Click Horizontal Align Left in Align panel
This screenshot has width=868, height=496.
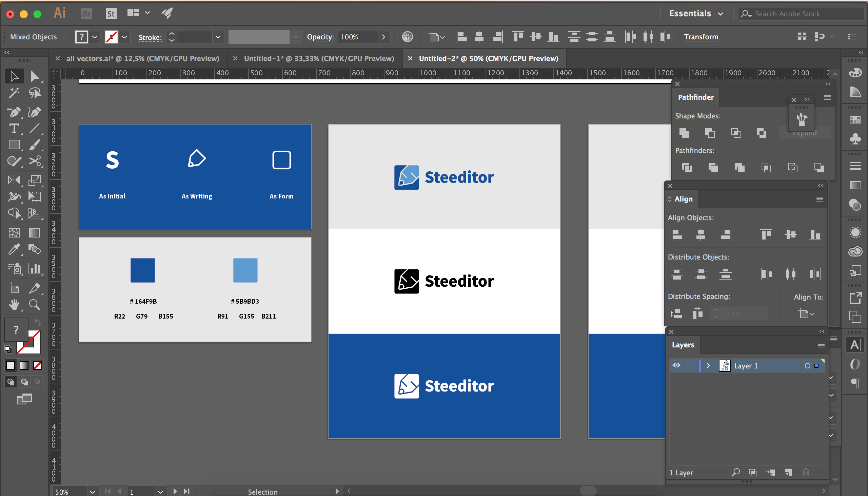click(x=676, y=235)
